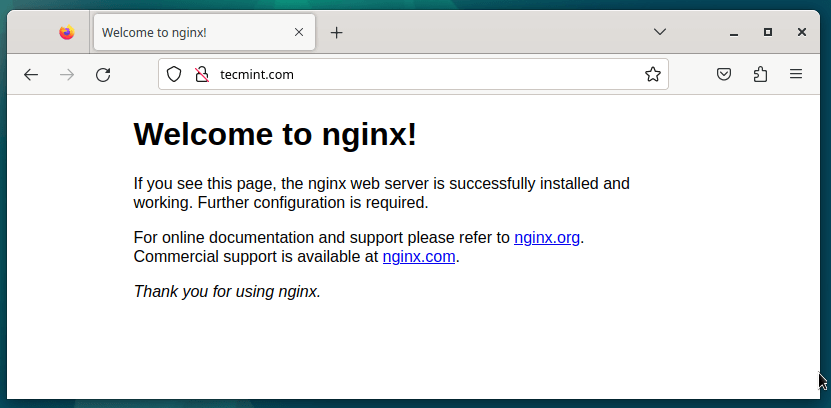Go back with the left arrow button
Image resolution: width=831 pixels, height=408 pixels.
tap(31, 75)
